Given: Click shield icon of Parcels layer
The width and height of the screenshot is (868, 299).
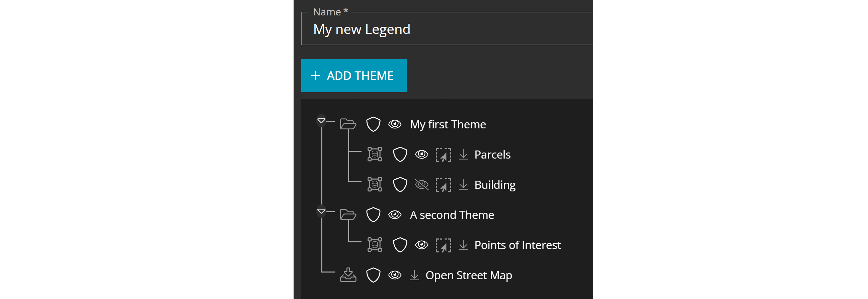Looking at the screenshot, I should tap(400, 154).
